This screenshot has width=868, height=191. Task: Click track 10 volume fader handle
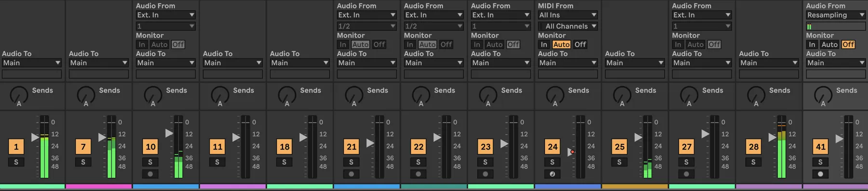[169, 133]
